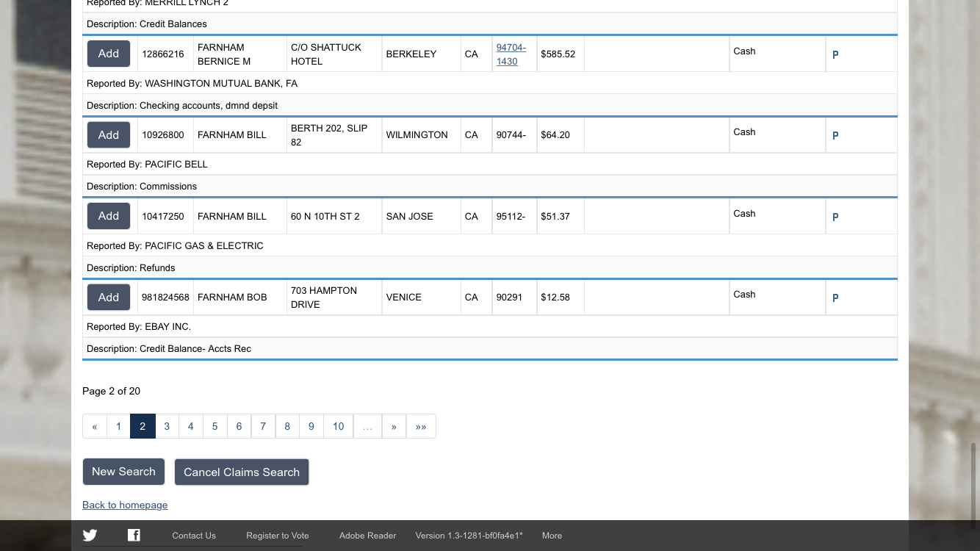Go to page 9 of results

click(x=311, y=426)
